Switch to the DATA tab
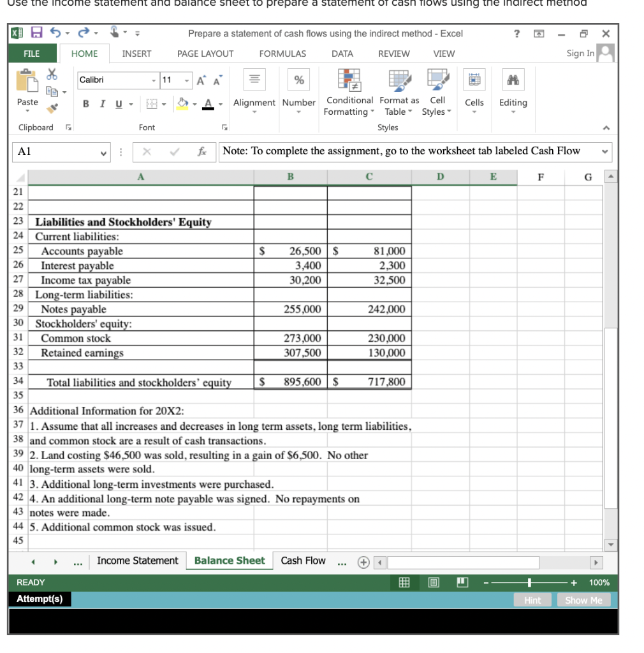The height and width of the screenshot is (653, 644). click(342, 54)
